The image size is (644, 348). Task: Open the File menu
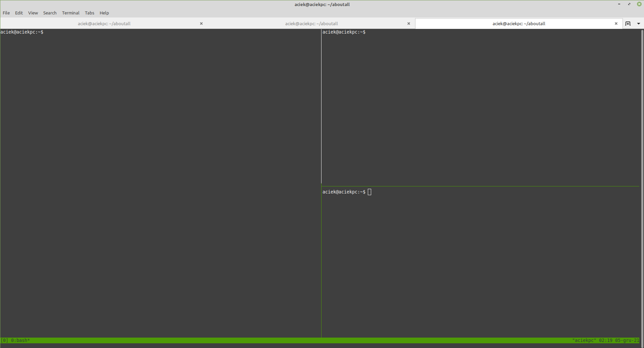[6, 13]
